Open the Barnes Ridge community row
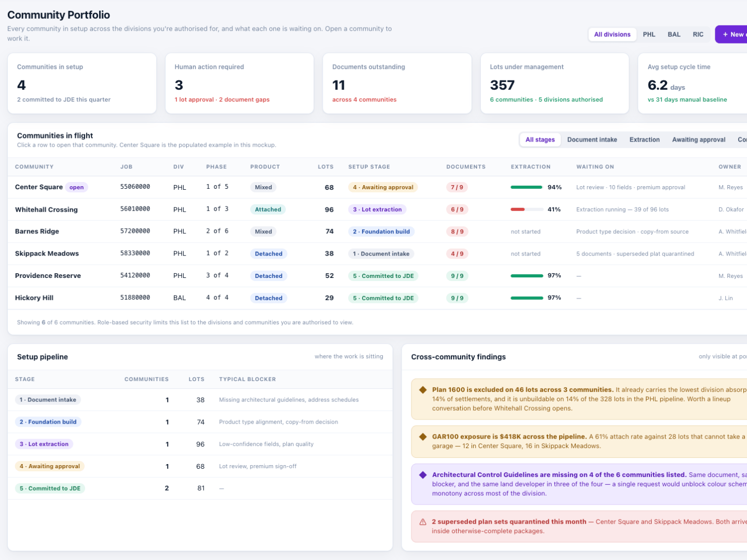The width and height of the screenshot is (747, 560). (x=377, y=232)
